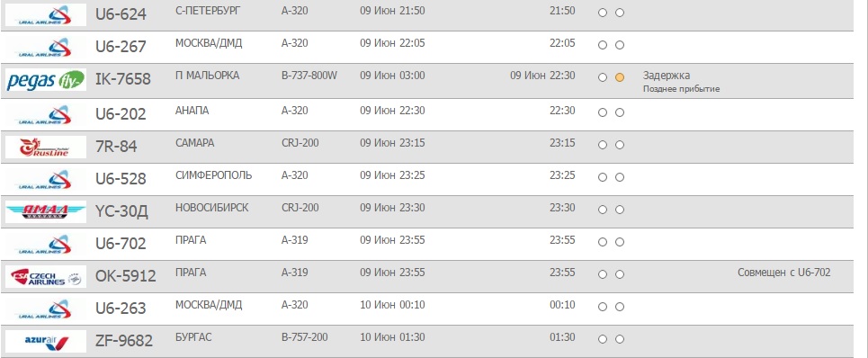Click the U6-202 АНАПА flight number
This screenshot has width=868, height=358.
(121, 114)
